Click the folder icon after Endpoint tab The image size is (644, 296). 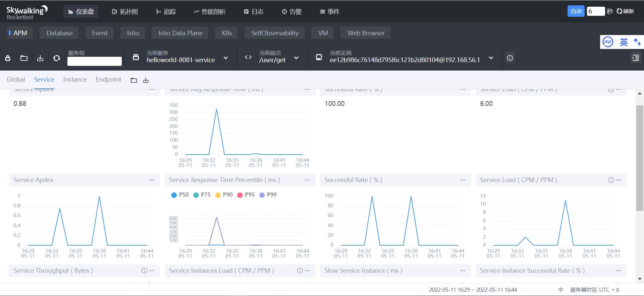coord(134,80)
